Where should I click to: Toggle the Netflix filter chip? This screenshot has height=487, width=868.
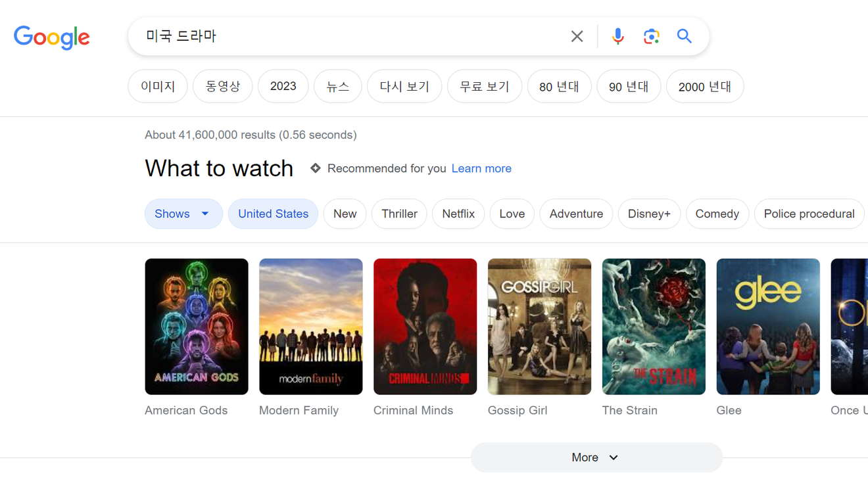click(458, 214)
